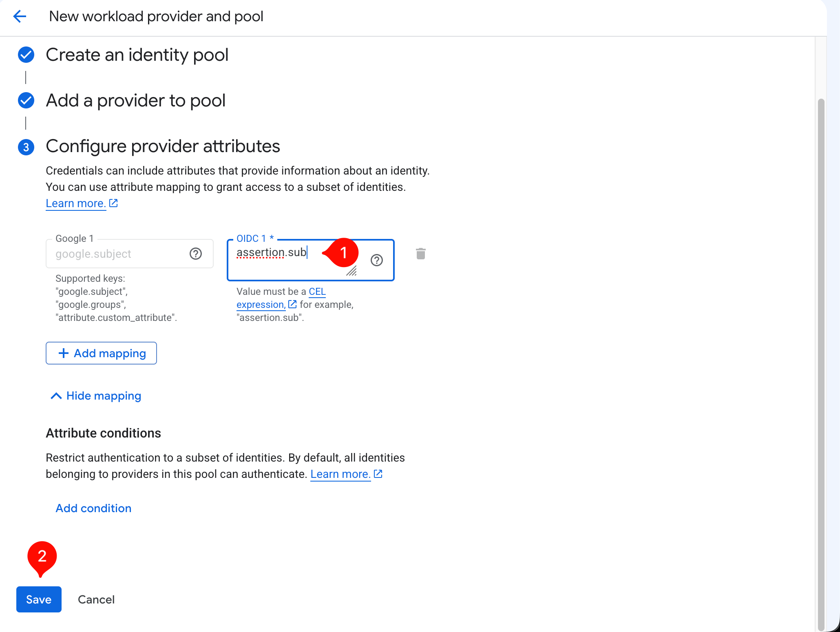This screenshot has width=840, height=632.
Task: Click the Create an identity pool checkmark
Action: (x=26, y=55)
